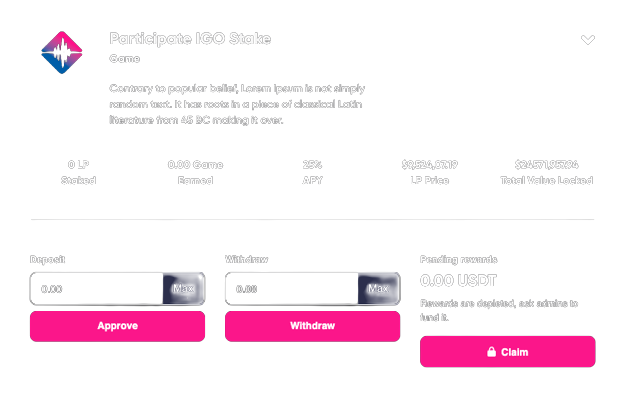Click the Game subtitle label
The width and height of the screenshot is (627, 398).
(x=124, y=59)
